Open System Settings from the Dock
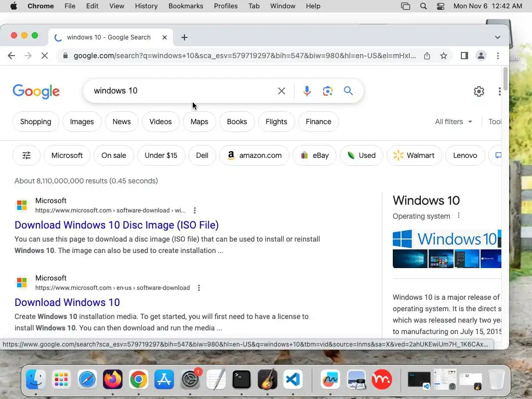The width and height of the screenshot is (532, 399). (x=190, y=379)
